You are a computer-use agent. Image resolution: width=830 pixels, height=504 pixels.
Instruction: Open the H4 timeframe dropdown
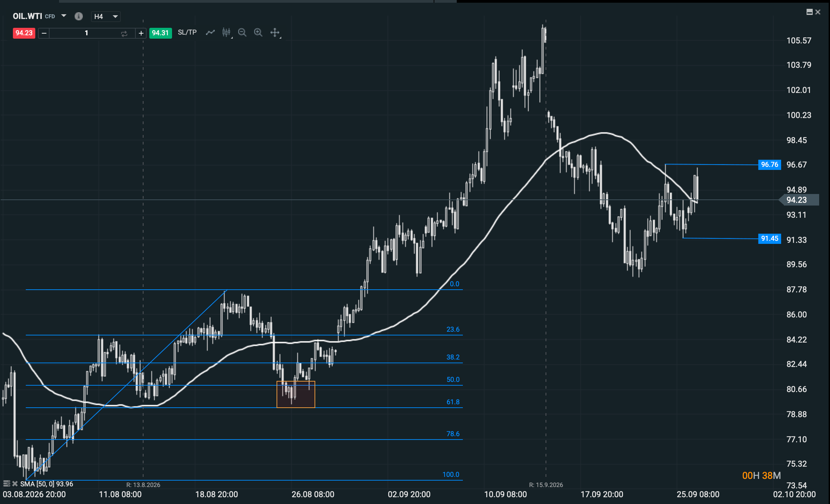tap(106, 17)
